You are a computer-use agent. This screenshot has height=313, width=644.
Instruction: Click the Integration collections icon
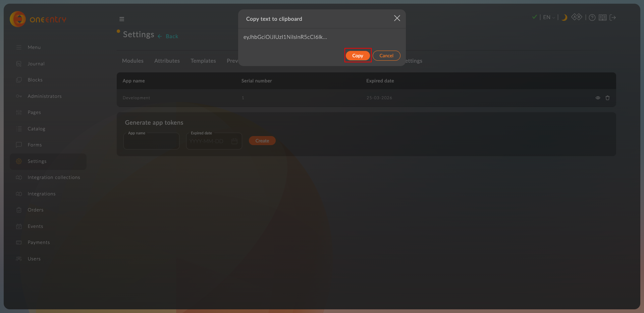click(19, 177)
